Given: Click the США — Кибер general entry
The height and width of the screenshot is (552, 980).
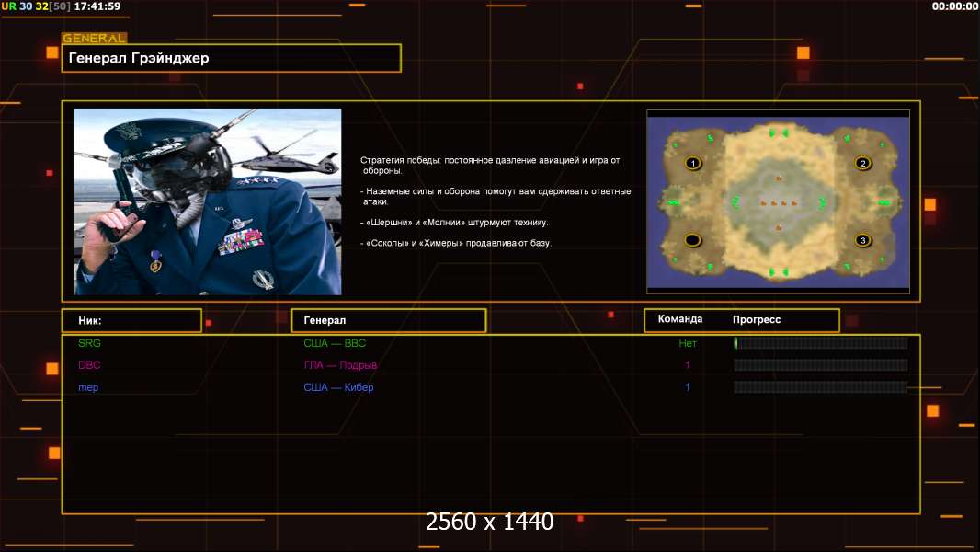Looking at the screenshot, I should [x=338, y=387].
